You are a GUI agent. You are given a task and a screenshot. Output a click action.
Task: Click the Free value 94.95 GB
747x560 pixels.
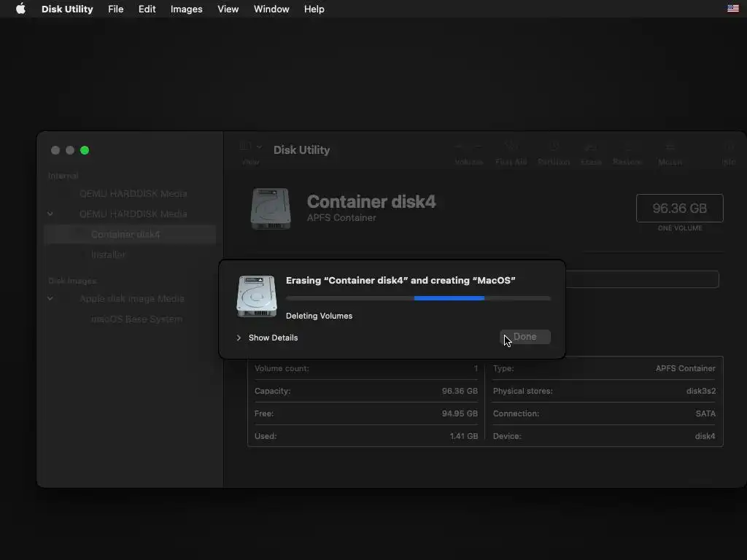460,413
